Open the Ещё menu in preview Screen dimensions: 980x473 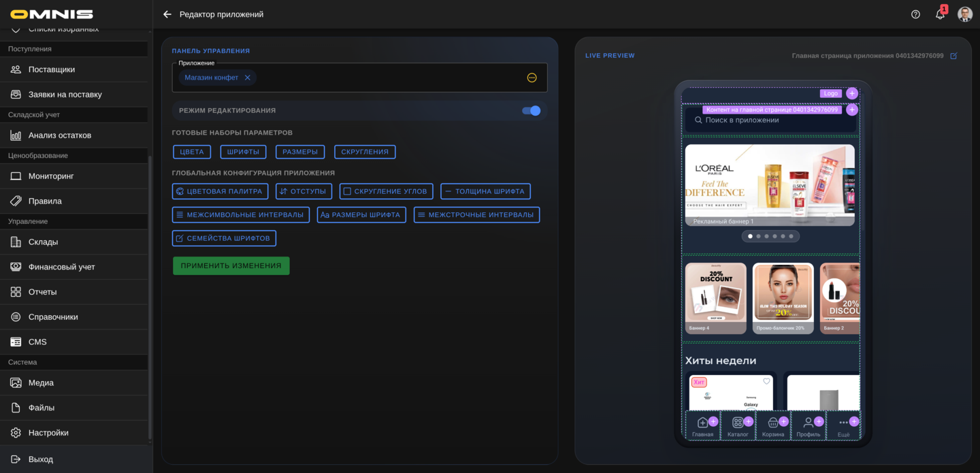click(x=843, y=423)
